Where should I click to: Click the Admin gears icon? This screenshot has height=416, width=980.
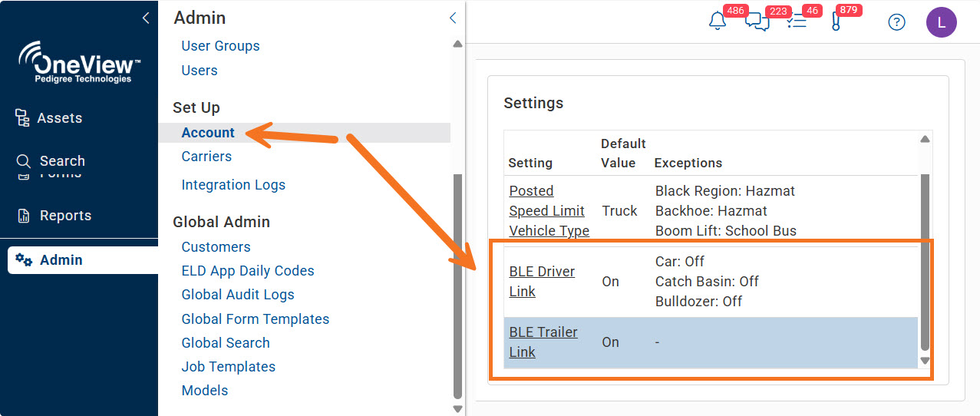click(x=24, y=260)
